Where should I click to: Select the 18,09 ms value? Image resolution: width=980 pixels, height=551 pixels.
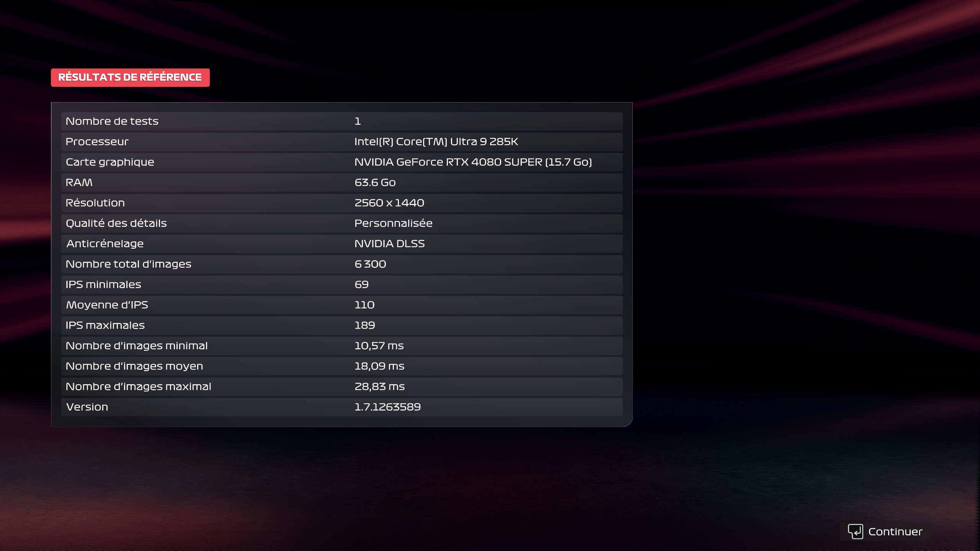coord(379,366)
